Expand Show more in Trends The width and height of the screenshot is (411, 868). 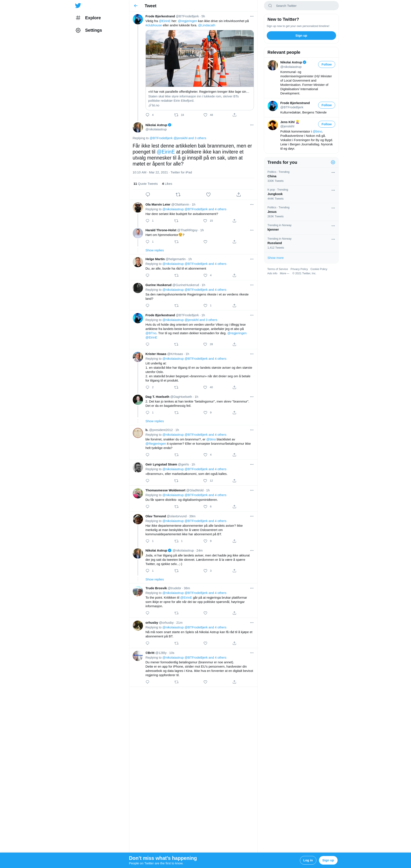pyautogui.click(x=275, y=258)
